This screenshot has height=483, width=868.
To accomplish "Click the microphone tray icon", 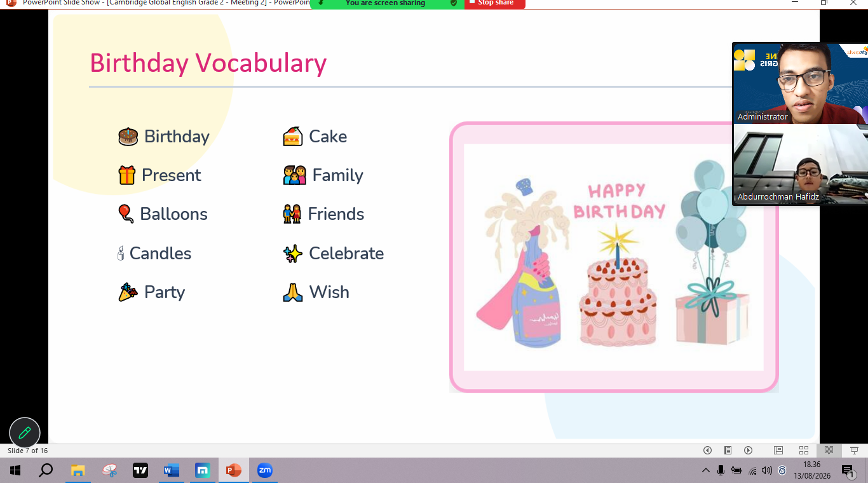I will pyautogui.click(x=721, y=470).
